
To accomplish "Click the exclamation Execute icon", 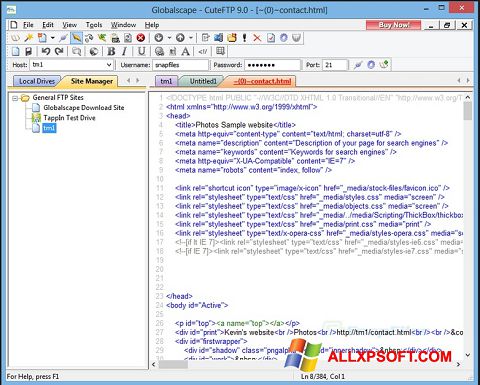I will 245,38.
